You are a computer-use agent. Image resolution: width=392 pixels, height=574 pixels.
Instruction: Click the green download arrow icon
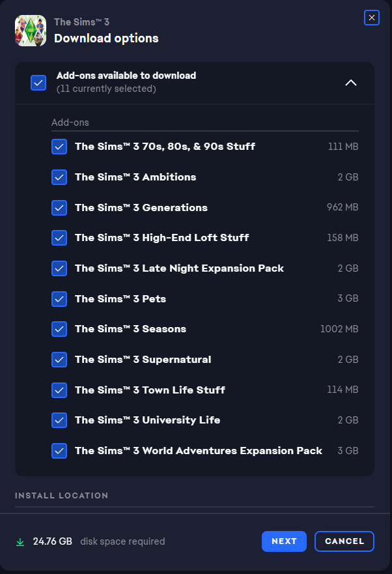[20, 541]
